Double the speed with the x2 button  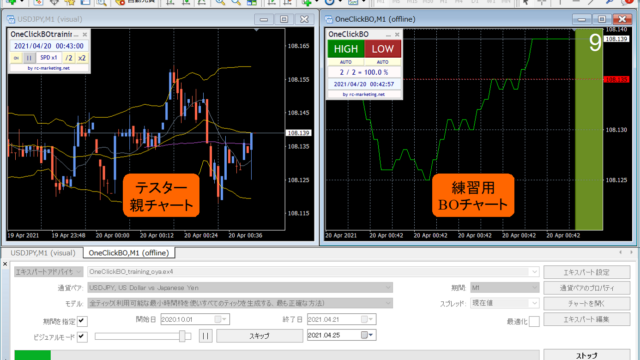pyautogui.click(x=82, y=58)
